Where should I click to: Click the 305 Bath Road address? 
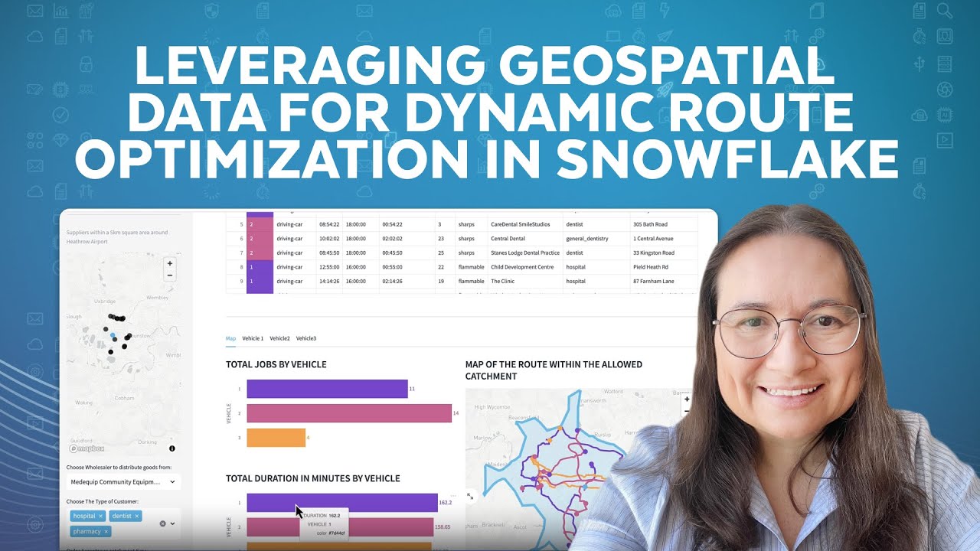pyautogui.click(x=650, y=225)
